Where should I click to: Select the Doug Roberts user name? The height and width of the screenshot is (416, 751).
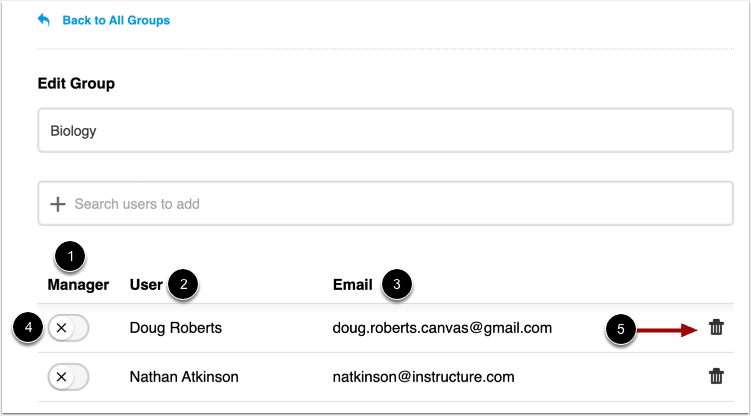point(176,328)
